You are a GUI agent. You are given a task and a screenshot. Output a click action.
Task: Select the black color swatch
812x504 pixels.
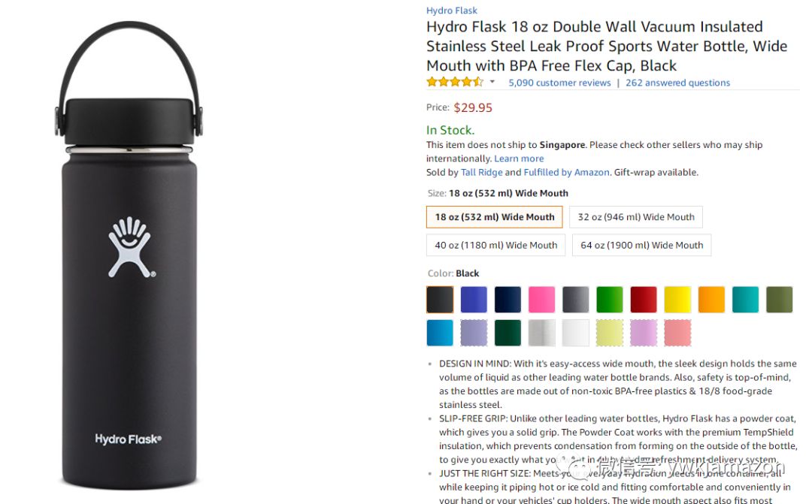pos(440,300)
